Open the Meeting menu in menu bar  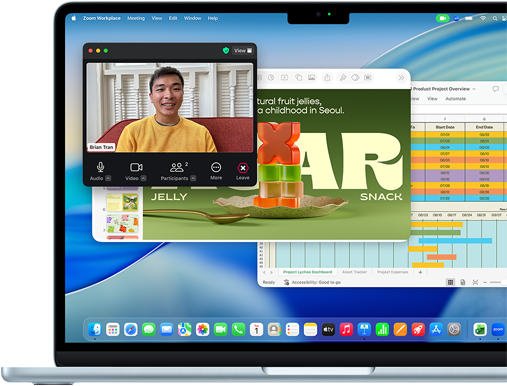point(136,18)
